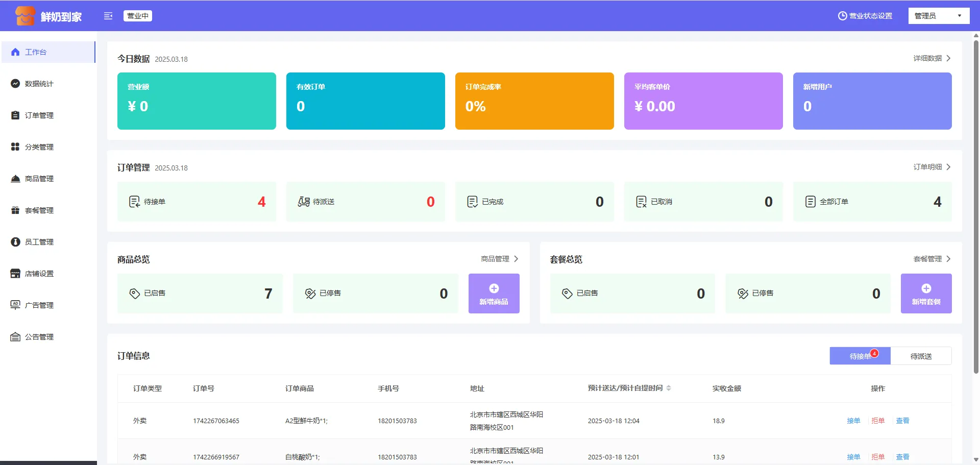Click the 数据统计 chart icon in sidebar

point(15,84)
